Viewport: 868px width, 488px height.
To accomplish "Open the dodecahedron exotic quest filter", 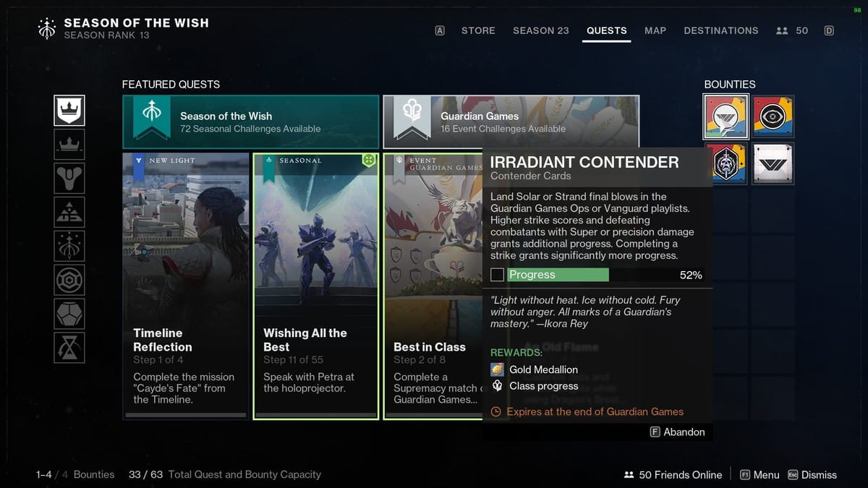I will 69,313.
